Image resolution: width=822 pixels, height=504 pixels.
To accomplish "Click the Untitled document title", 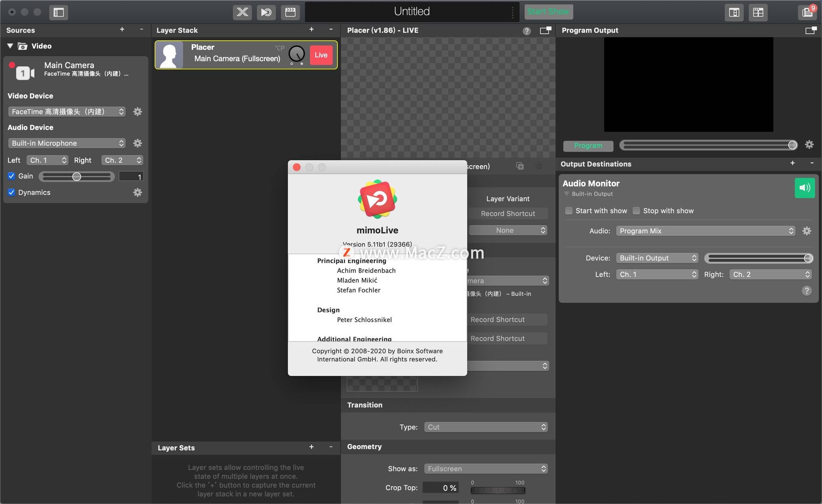I will tap(412, 12).
